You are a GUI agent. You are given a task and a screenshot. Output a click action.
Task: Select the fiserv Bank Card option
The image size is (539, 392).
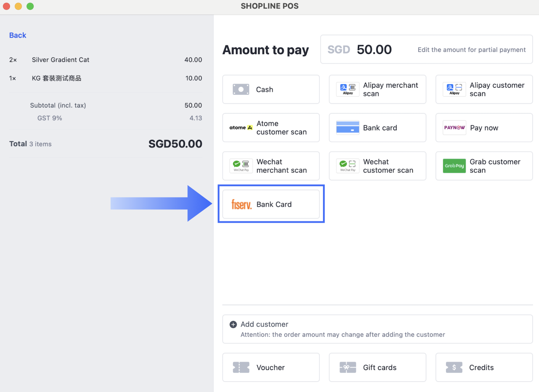(271, 204)
